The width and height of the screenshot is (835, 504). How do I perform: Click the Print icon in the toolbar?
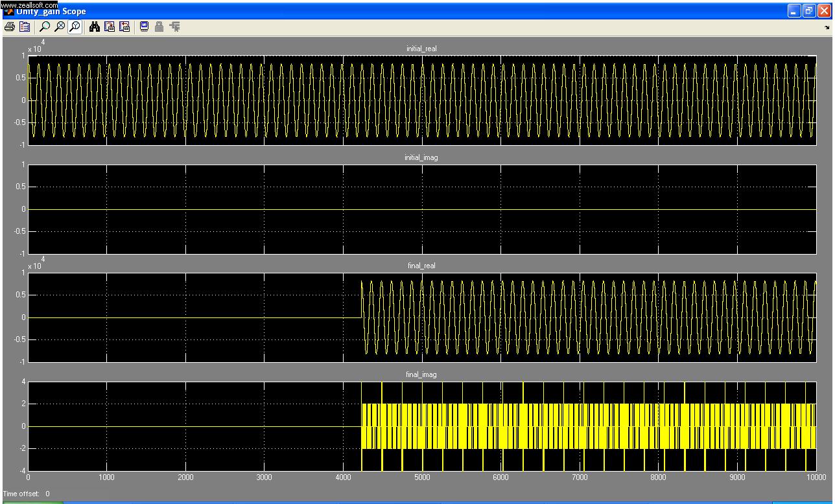coord(10,27)
